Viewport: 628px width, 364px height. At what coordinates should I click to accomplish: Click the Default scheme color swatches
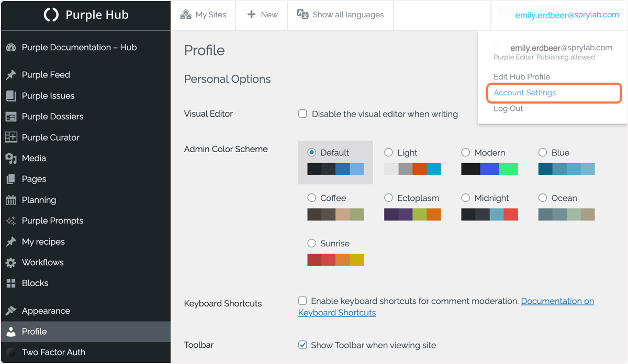335,169
